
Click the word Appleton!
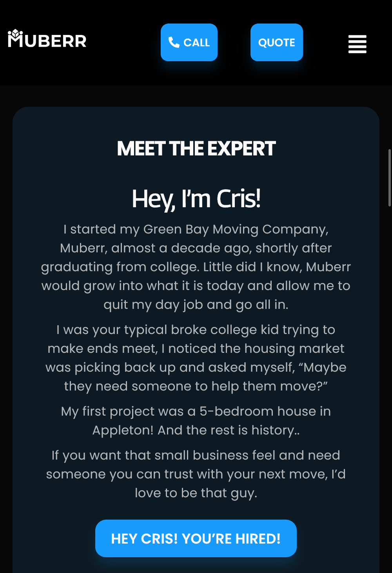coord(123,430)
